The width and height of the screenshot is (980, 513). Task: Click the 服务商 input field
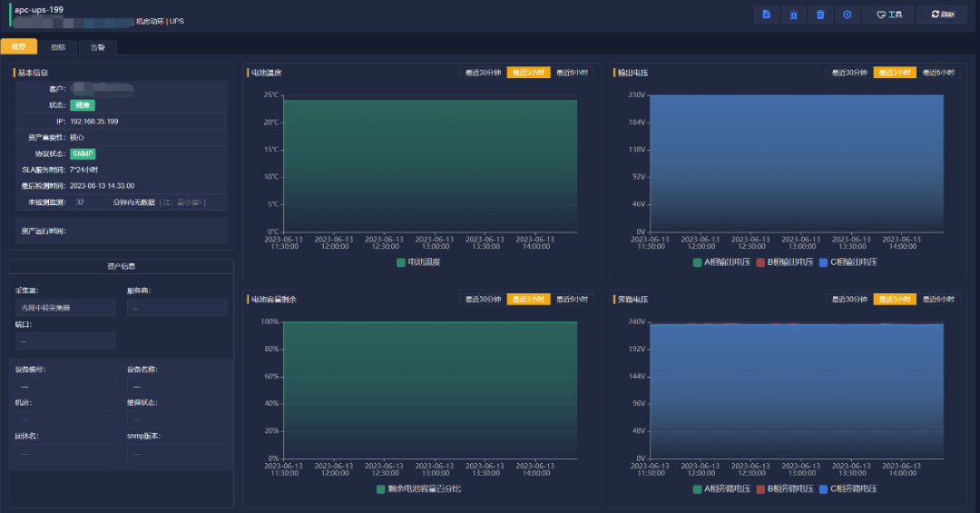[x=177, y=308]
